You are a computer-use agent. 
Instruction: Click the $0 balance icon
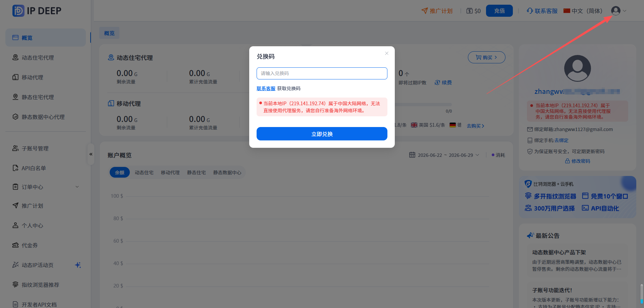point(470,11)
